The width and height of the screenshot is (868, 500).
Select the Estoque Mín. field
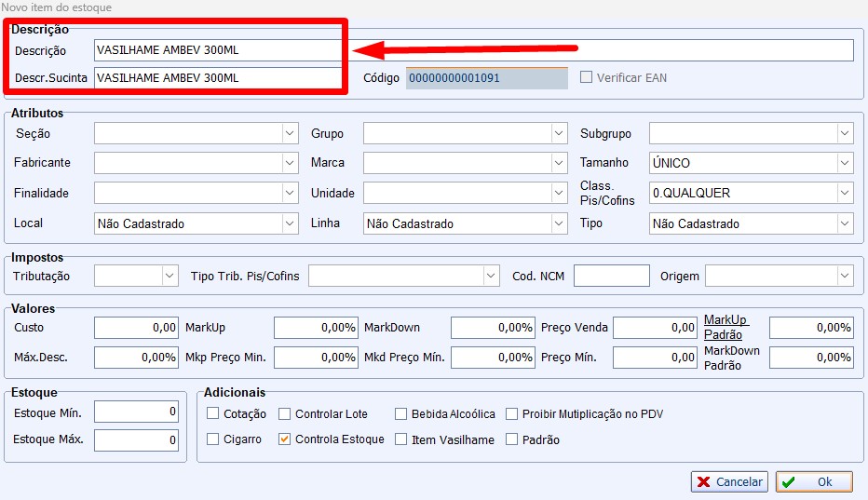(136, 412)
